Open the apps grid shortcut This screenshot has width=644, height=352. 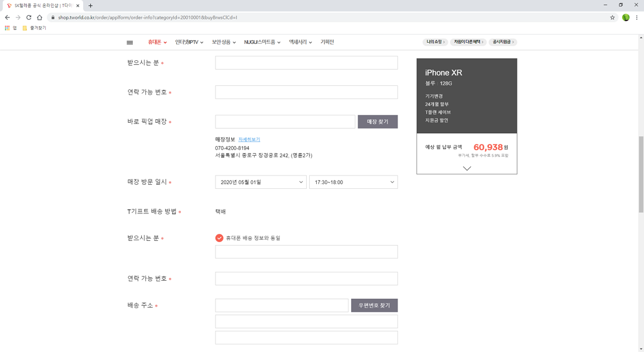click(7, 28)
